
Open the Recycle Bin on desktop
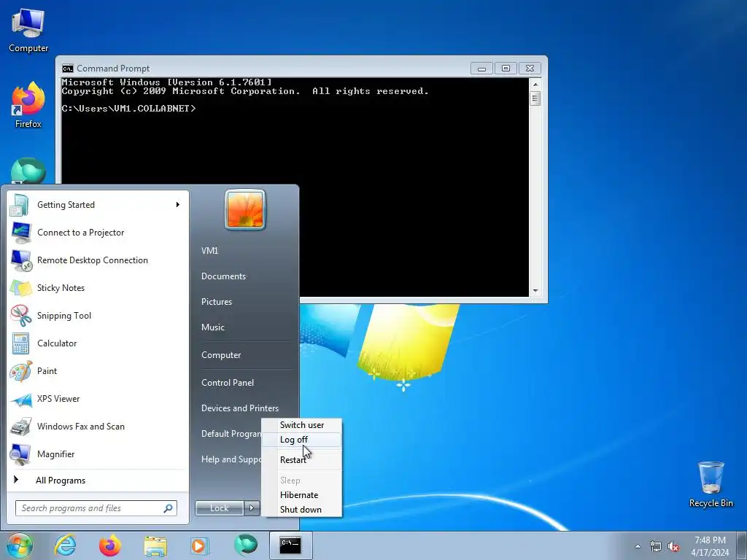(x=711, y=484)
